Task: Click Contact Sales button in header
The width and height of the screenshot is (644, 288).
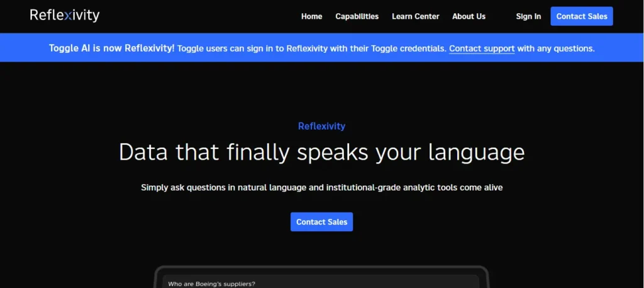Action: 582,16
